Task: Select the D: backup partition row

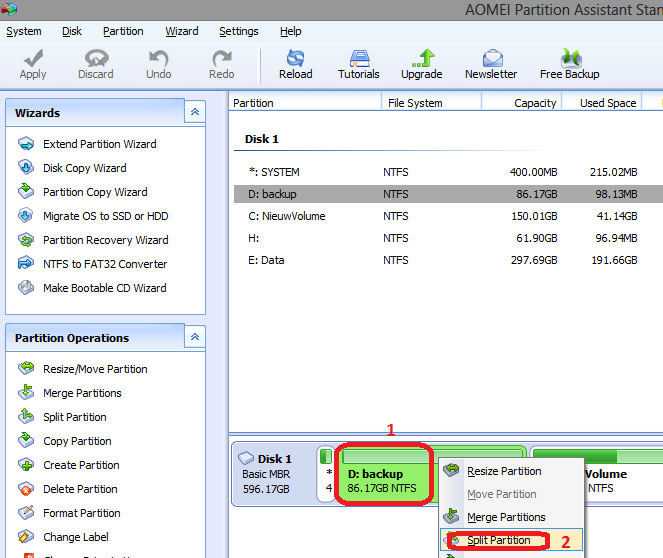Action: tap(448, 194)
